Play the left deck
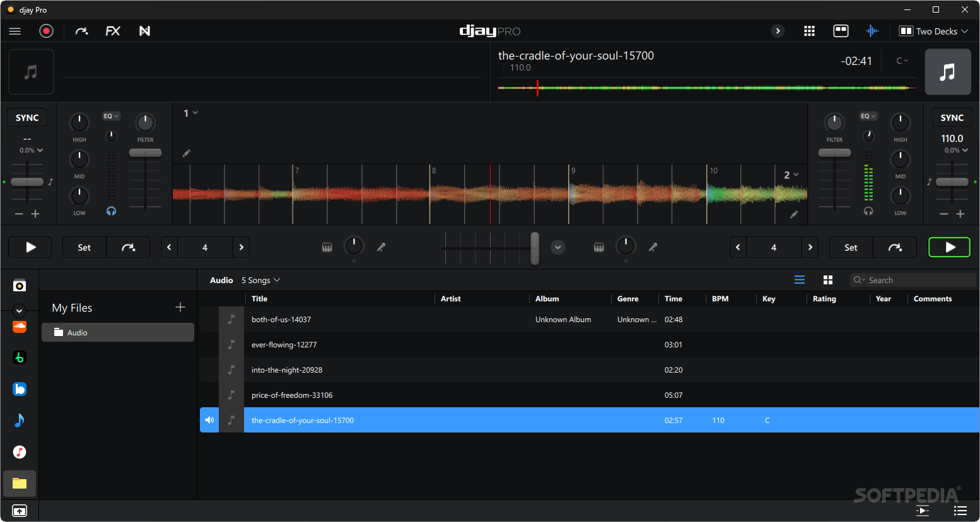This screenshot has height=522, width=980. pyautogui.click(x=30, y=247)
